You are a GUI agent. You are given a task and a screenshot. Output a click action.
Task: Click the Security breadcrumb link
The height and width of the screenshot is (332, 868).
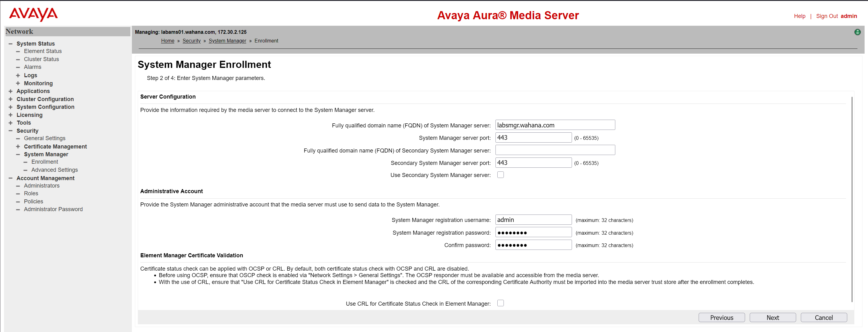(x=191, y=41)
